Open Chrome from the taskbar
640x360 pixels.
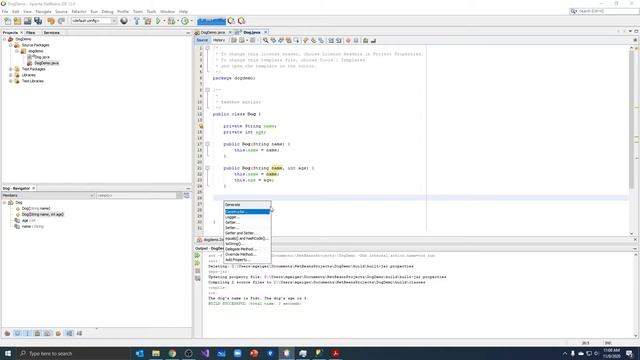click(172, 353)
